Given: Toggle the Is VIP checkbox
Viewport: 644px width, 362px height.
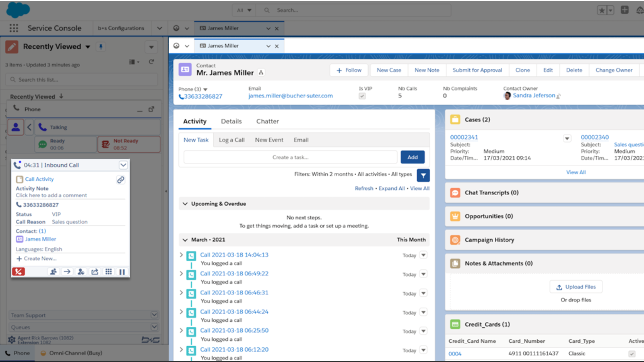Looking at the screenshot, I should pos(362,96).
